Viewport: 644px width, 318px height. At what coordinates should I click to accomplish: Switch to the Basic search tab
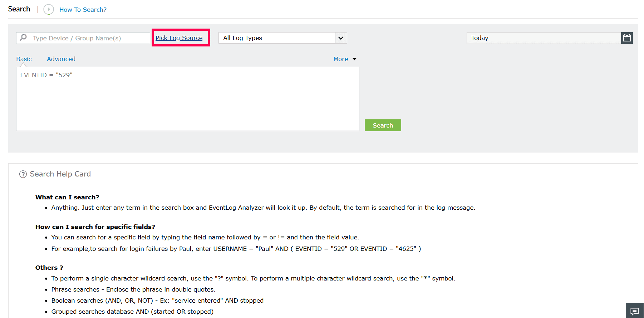click(x=24, y=59)
